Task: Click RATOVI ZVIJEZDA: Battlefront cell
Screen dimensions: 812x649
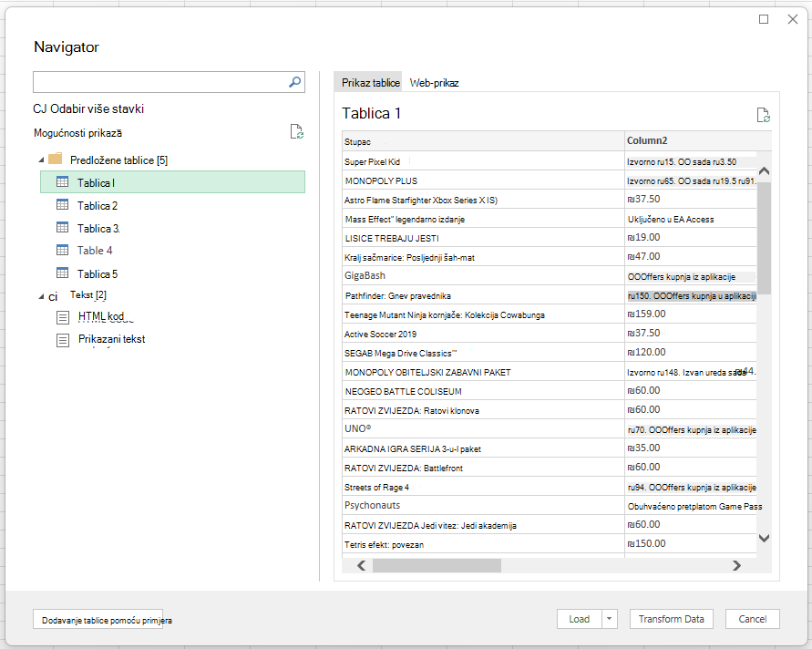Action: click(483, 468)
